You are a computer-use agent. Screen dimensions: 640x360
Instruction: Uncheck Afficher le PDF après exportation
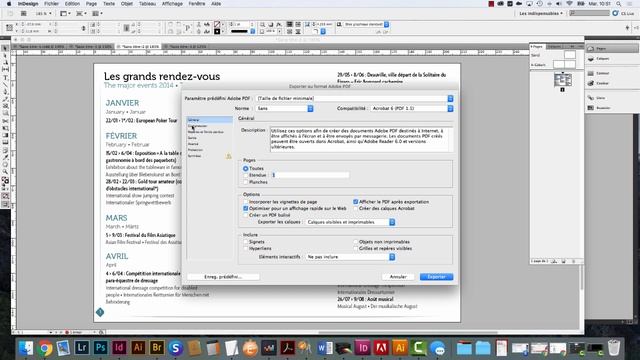click(x=356, y=202)
